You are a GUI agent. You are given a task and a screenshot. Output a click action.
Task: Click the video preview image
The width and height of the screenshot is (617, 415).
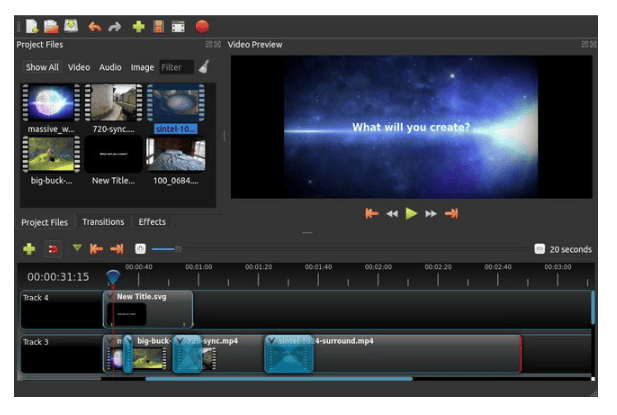pos(411,127)
